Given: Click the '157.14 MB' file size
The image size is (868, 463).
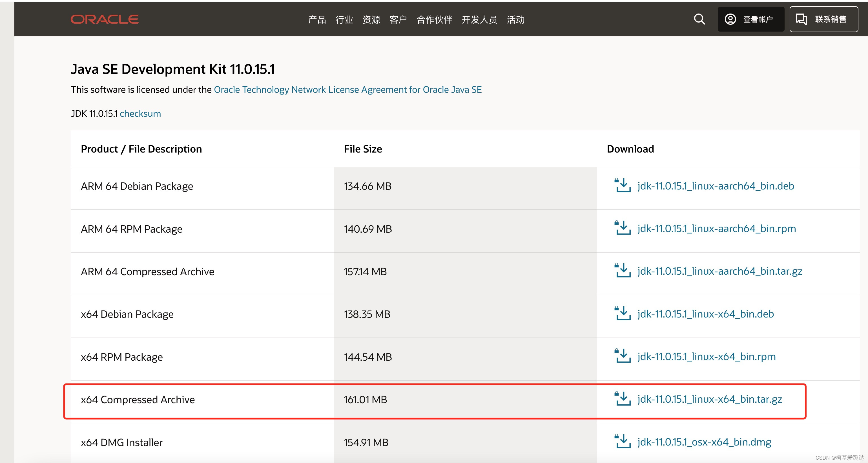Looking at the screenshot, I should point(365,272).
